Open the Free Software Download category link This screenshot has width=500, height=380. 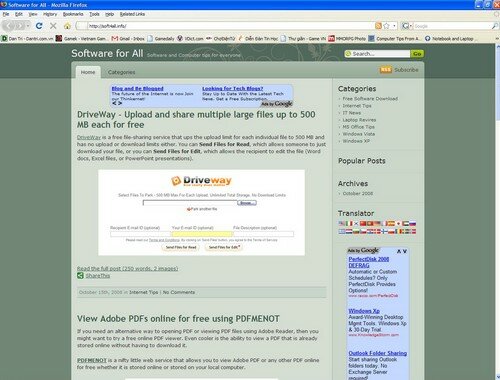(370, 99)
